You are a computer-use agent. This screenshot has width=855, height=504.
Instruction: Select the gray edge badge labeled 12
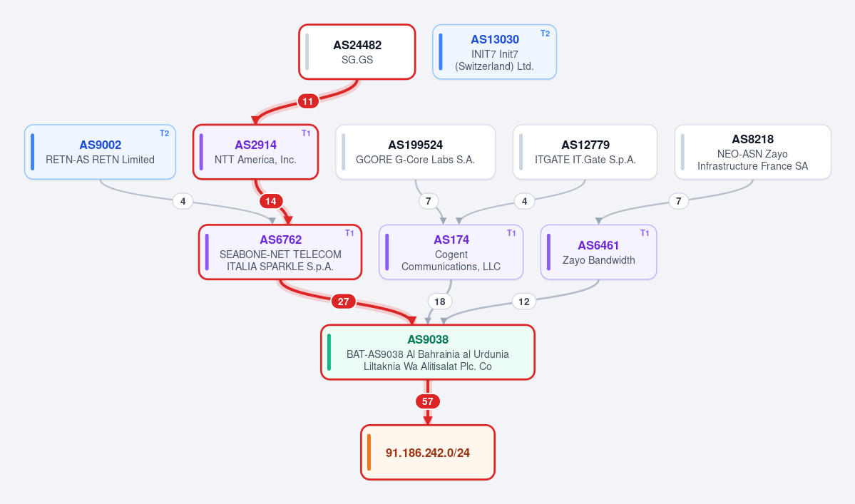point(524,302)
